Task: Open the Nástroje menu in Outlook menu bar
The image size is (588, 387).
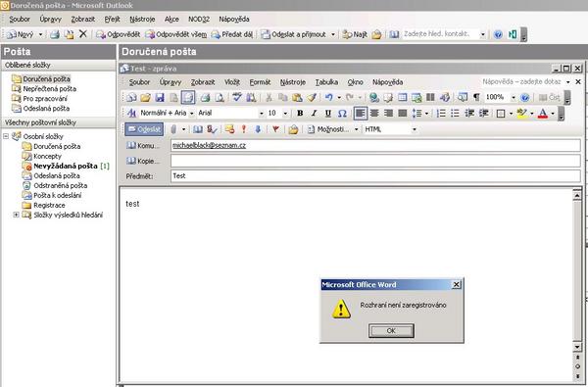Action: point(142,20)
